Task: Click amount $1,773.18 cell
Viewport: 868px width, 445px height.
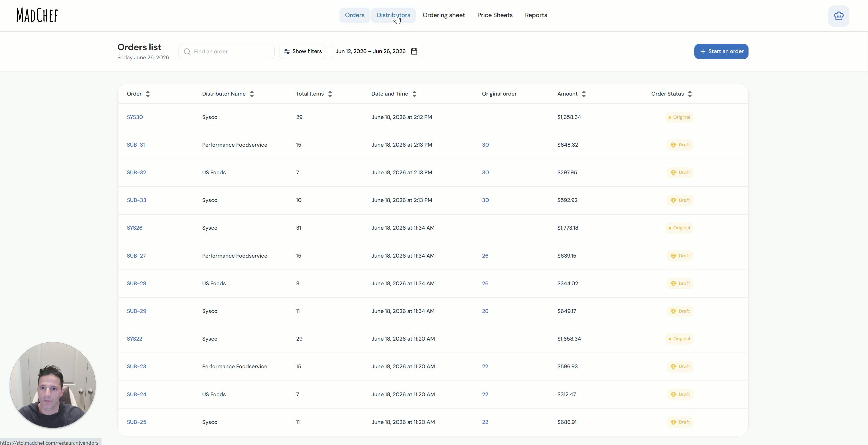Action: 567,228
